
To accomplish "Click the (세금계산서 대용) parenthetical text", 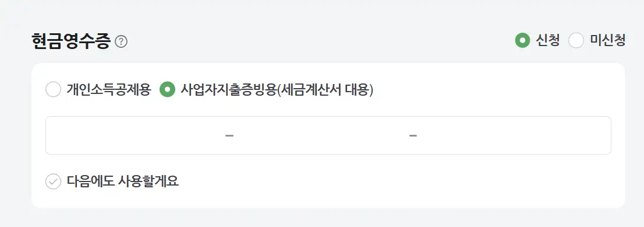I will tap(324, 89).
